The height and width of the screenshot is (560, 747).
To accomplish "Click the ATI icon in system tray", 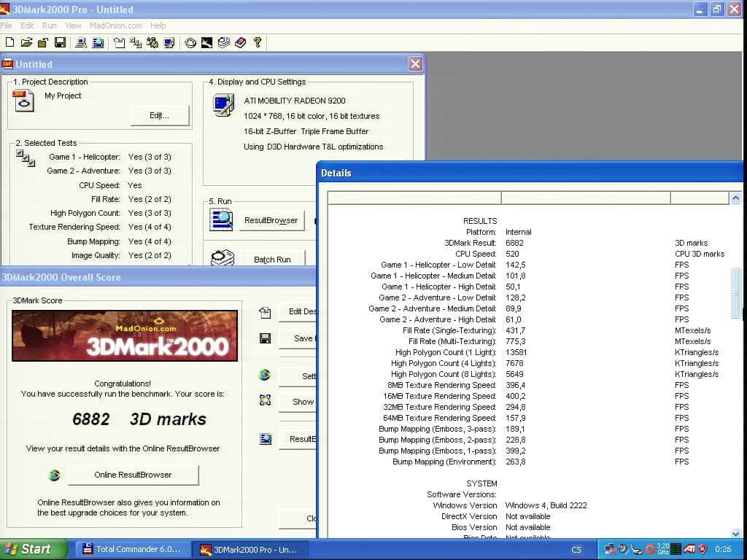I will pyautogui.click(x=689, y=549).
